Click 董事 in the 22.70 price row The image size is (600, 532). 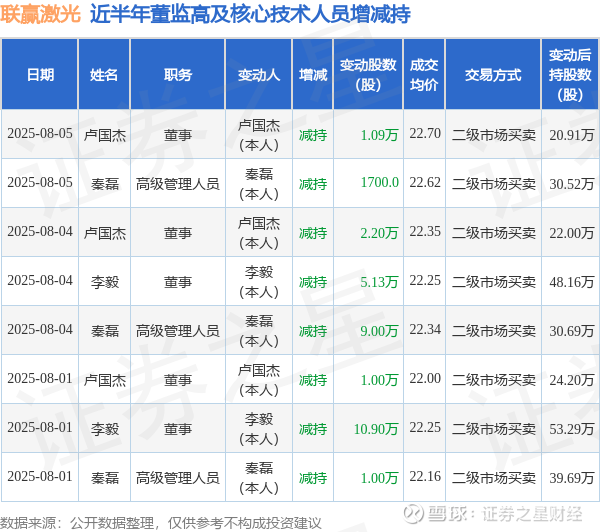[178, 135]
